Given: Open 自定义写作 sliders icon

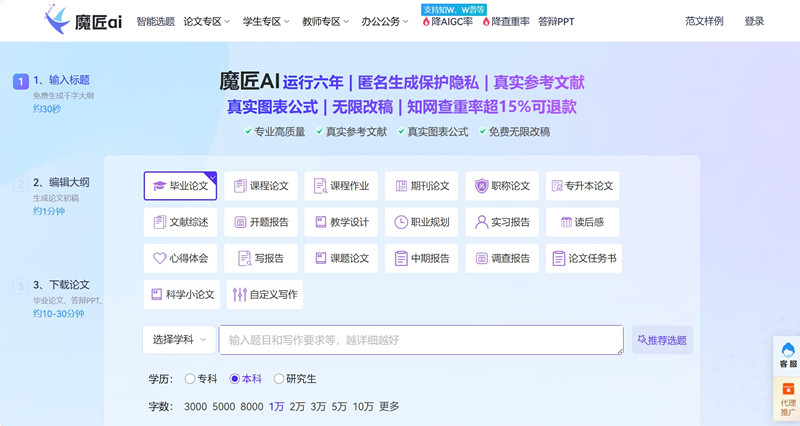Looking at the screenshot, I should point(239,294).
